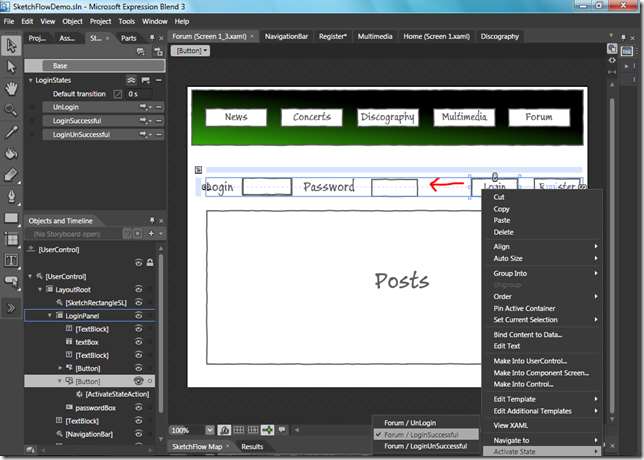This screenshot has width=644, height=460.
Task: Select the Pan hand tool
Action: [x=11, y=88]
